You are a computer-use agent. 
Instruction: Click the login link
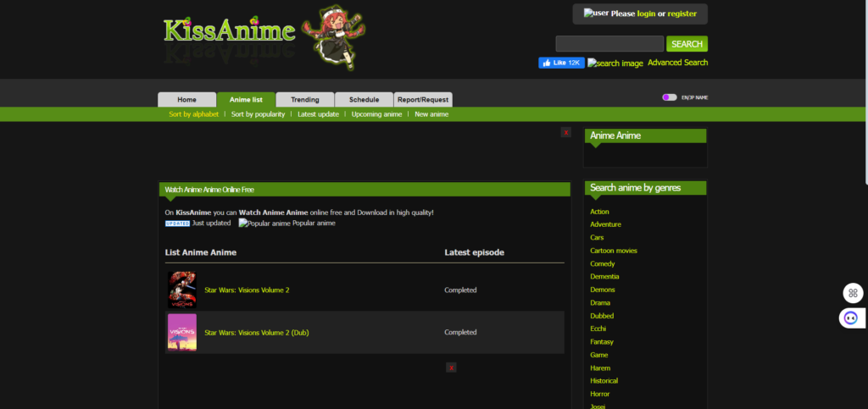tap(646, 14)
